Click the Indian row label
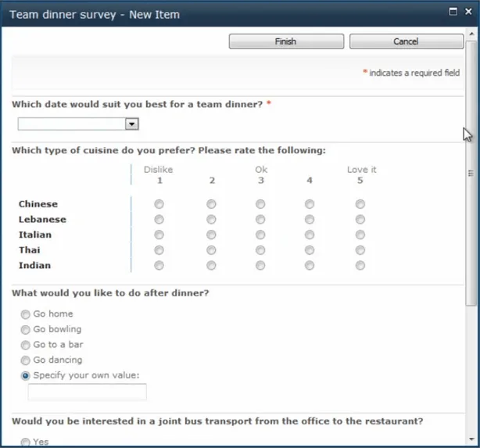This screenshot has width=480, height=448. [x=34, y=265]
